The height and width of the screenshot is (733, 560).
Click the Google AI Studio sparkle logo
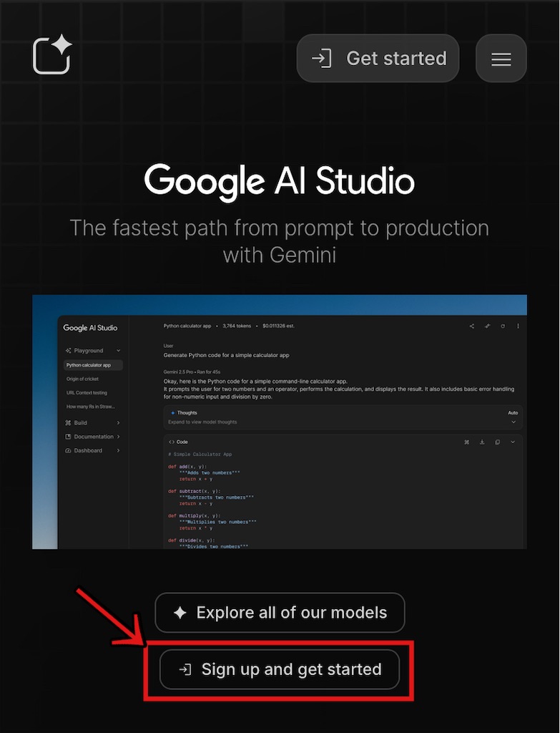[52, 54]
